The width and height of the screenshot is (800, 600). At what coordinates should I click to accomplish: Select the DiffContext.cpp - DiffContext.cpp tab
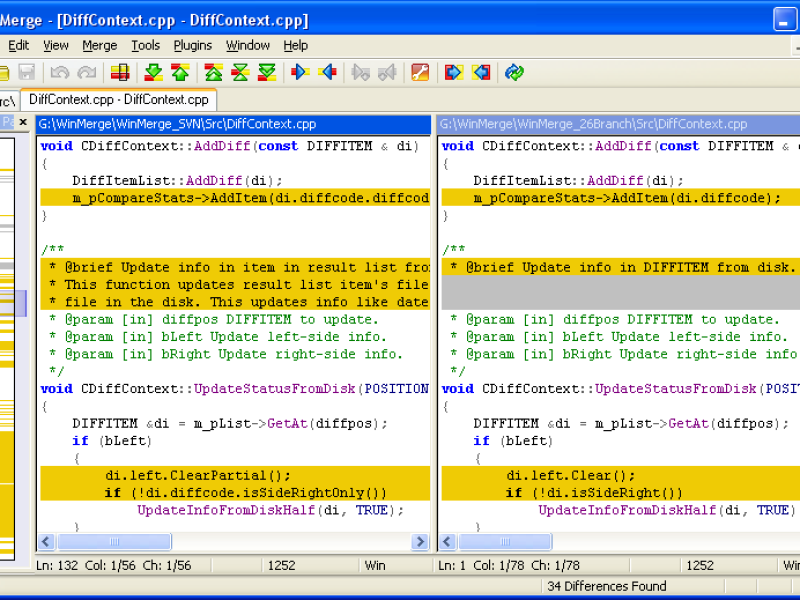(118, 99)
